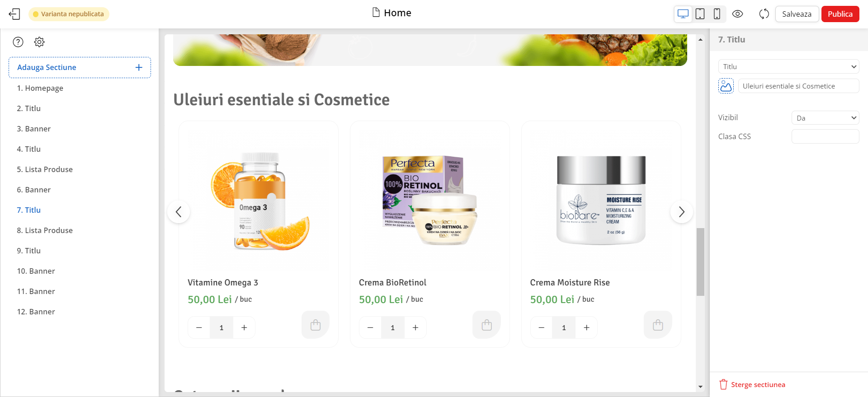
Task: Select 10. Banner section in list
Action: pyautogui.click(x=36, y=271)
